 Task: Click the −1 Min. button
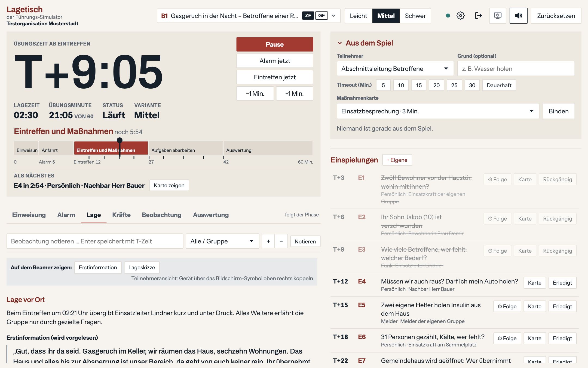tap(255, 93)
